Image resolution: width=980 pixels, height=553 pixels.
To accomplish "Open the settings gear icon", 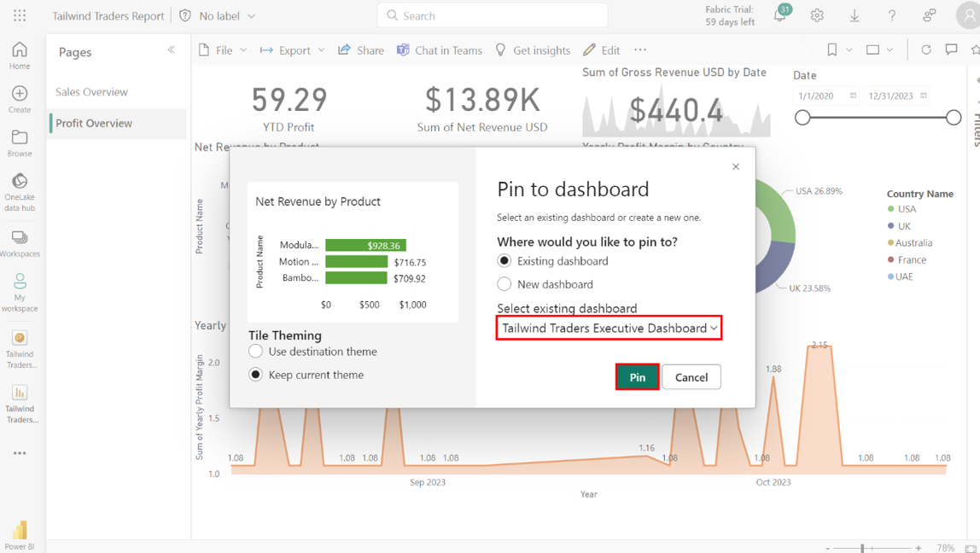I will [817, 16].
